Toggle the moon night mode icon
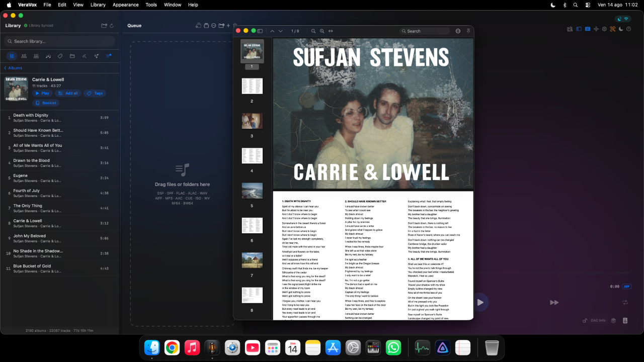Image resolution: width=644 pixels, height=362 pixels. point(621,29)
